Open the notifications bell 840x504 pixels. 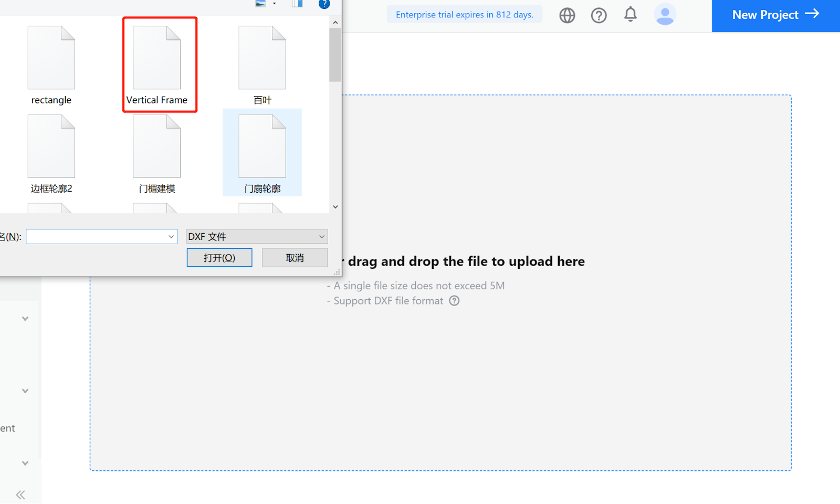pos(631,14)
